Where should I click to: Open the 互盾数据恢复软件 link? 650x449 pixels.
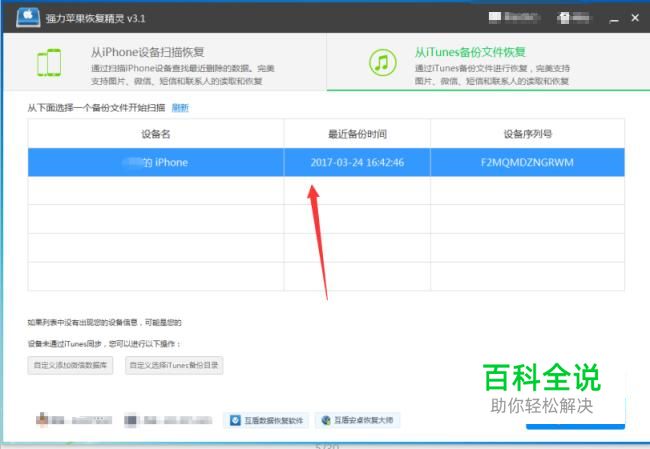266,420
